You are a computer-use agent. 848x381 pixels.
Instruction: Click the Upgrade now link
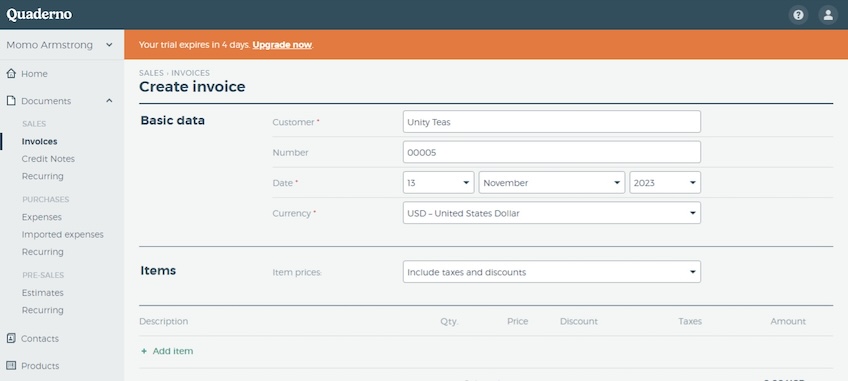282,45
